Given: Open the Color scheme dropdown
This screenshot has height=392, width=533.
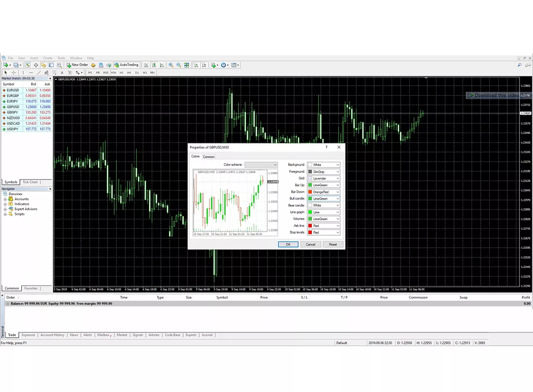Looking at the screenshot, I should [261, 165].
